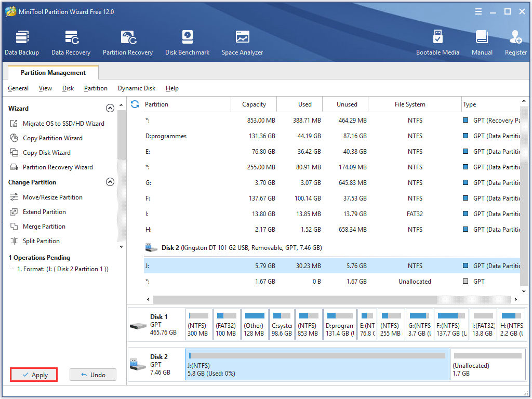Click the Extend Partition icon
532x399 pixels.
tap(14, 212)
